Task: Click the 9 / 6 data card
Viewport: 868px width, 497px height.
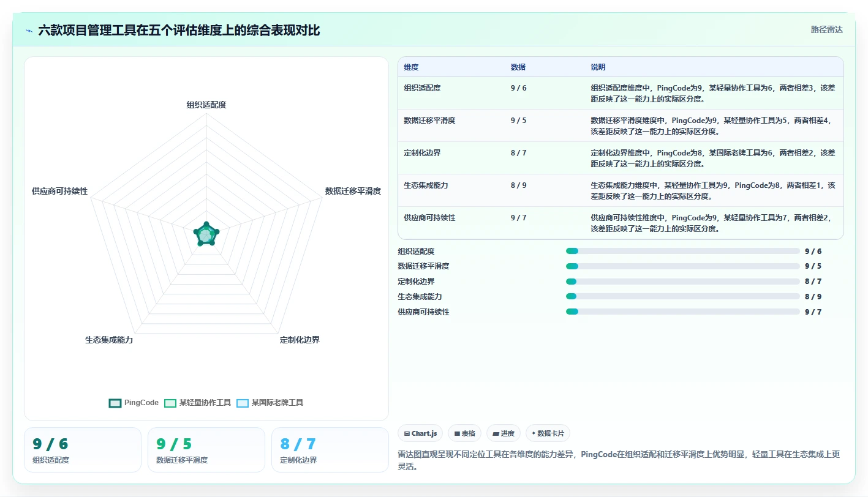Action: (83, 450)
